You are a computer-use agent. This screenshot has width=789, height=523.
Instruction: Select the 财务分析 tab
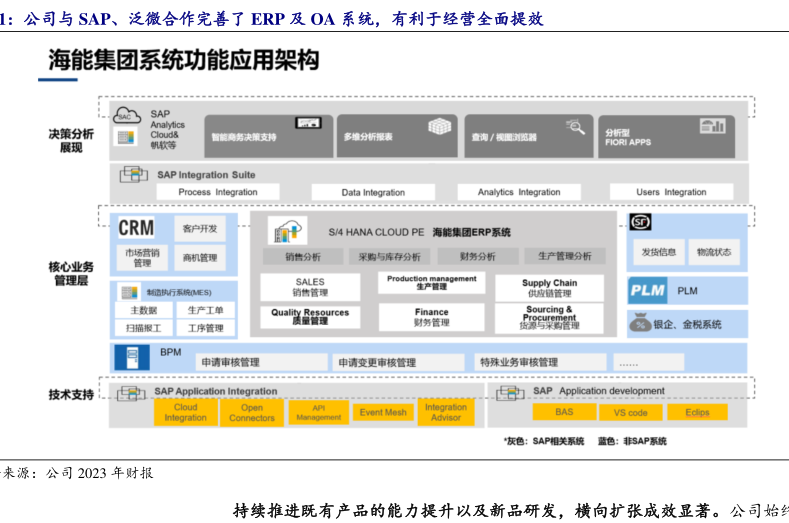pyautogui.click(x=478, y=256)
